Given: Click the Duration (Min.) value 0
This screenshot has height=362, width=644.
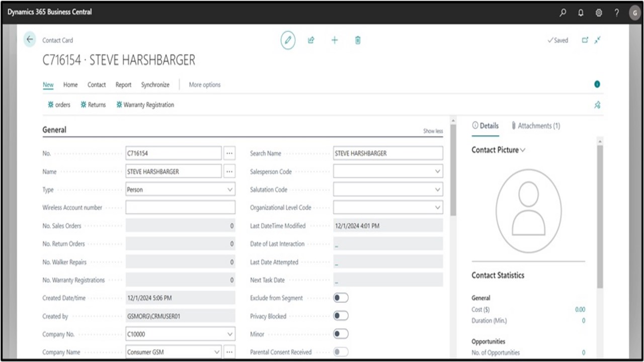Looking at the screenshot, I should (584, 321).
